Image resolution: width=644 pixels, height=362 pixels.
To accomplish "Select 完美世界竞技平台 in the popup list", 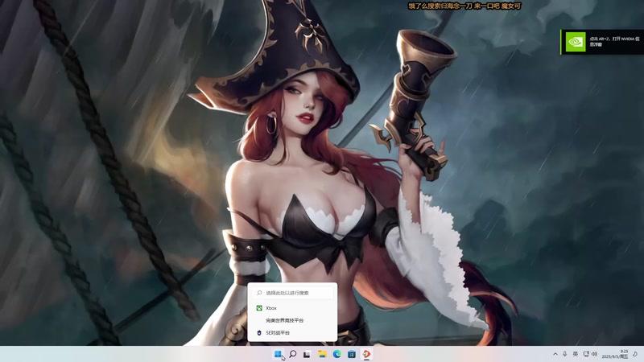I will coord(292,320).
